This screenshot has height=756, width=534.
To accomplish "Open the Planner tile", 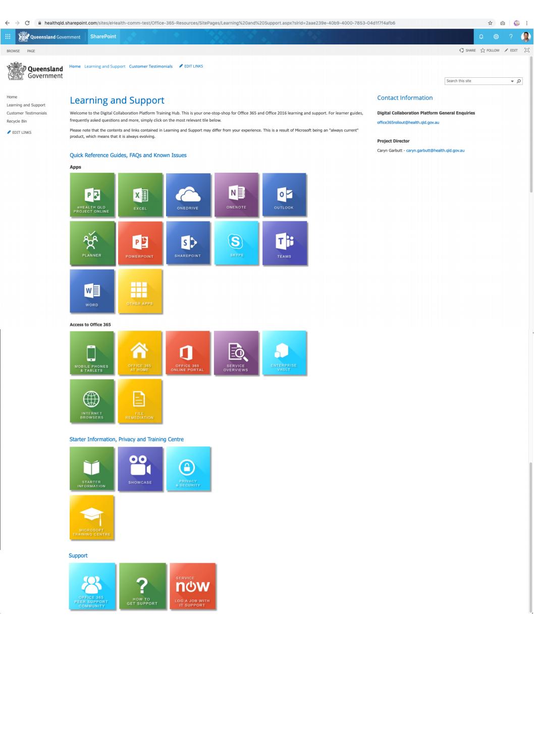I will [92, 243].
